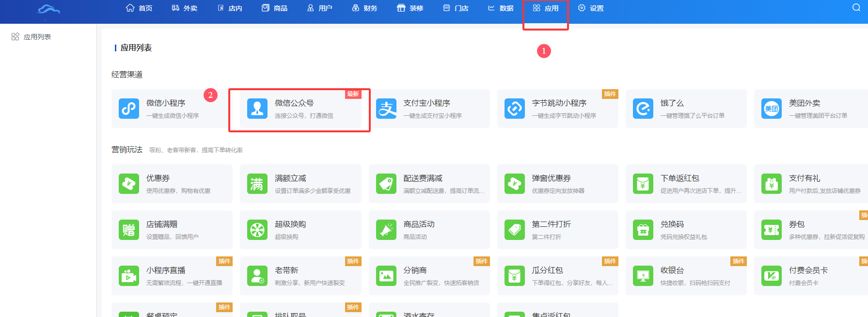Click the 分销商 icon
The image size is (868, 317).
coord(386,276)
